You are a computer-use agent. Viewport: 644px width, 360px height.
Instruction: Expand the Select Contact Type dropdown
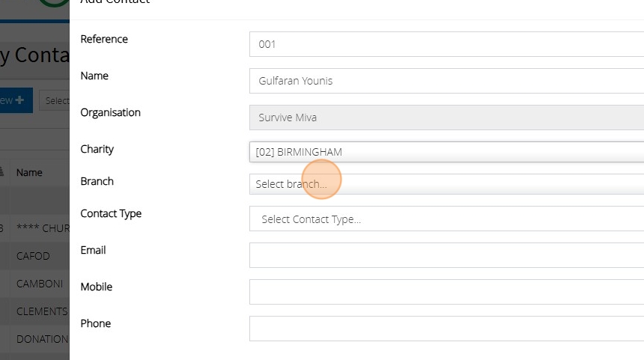tap(446, 219)
